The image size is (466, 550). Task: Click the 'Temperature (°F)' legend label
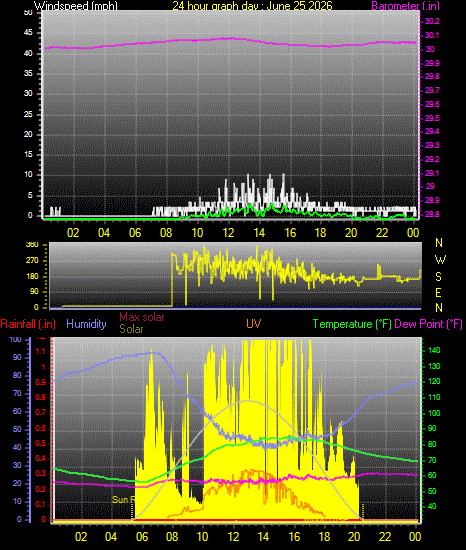pyautogui.click(x=352, y=324)
